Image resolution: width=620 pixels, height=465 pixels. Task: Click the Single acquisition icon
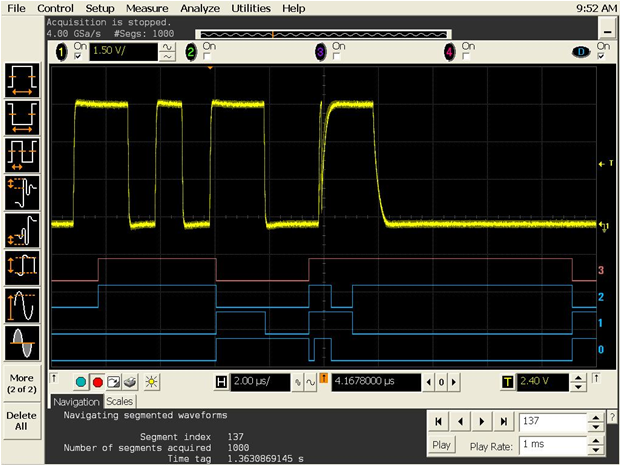coord(113,382)
